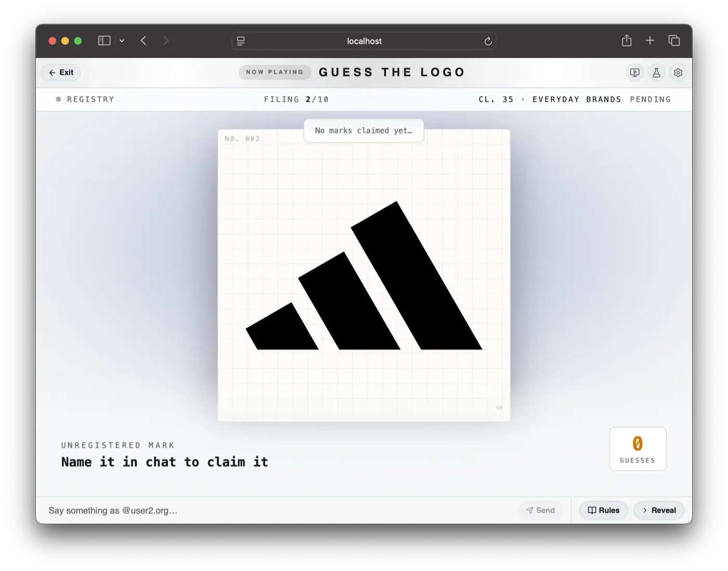Image resolution: width=728 pixels, height=571 pixels.
Task: Go back with browser back arrow
Action: (144, 41)
